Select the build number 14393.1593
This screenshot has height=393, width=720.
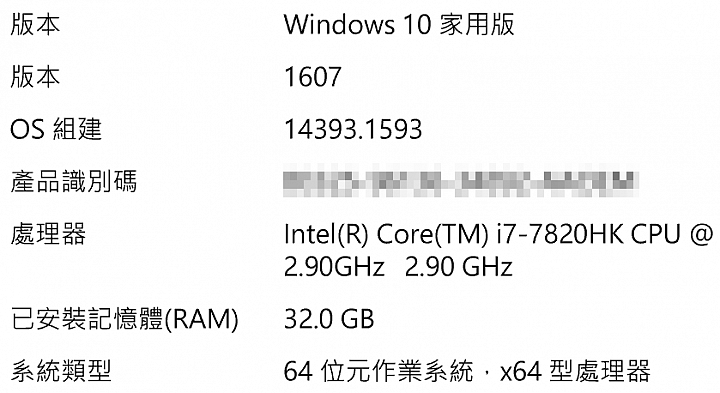[353, 129]
